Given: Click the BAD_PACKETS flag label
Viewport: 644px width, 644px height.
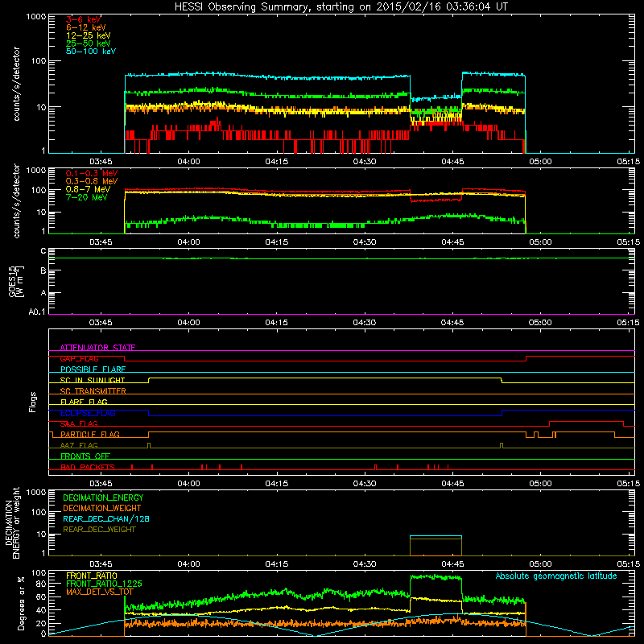Looking at the screenshot, I should pos(88,468).
